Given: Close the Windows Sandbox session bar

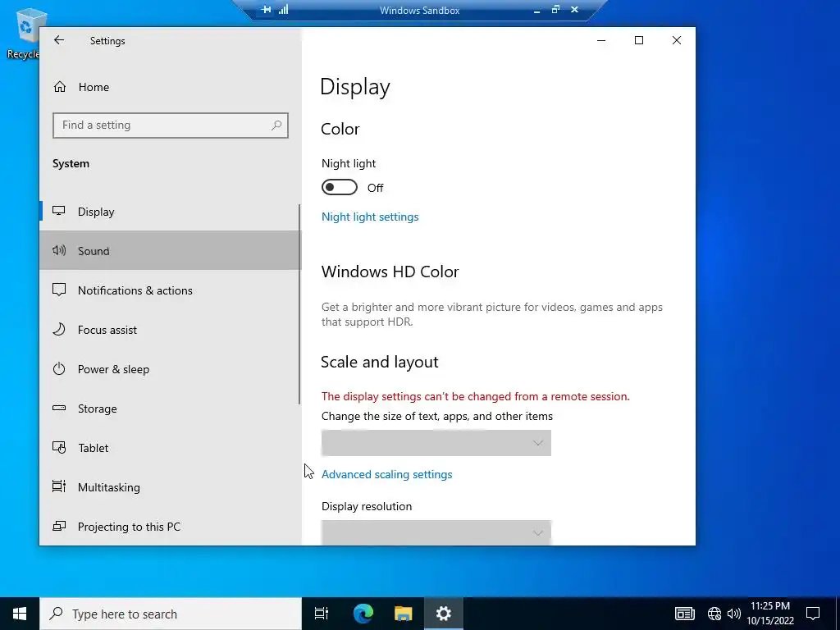Looking at the screenshot, I should 574,9.
